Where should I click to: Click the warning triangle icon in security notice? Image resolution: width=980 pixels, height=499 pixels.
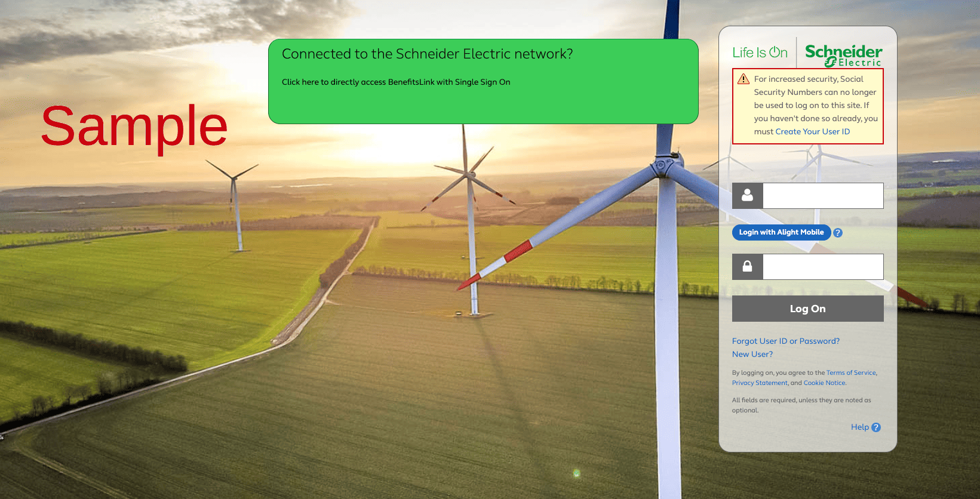[744, 79]
